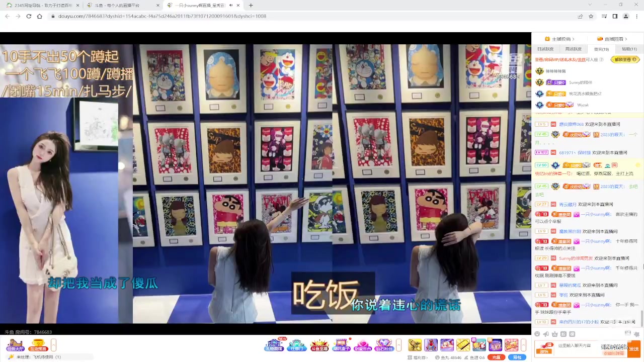
Task: Expand the center activity icons arrow
Action: click(398, 345)
